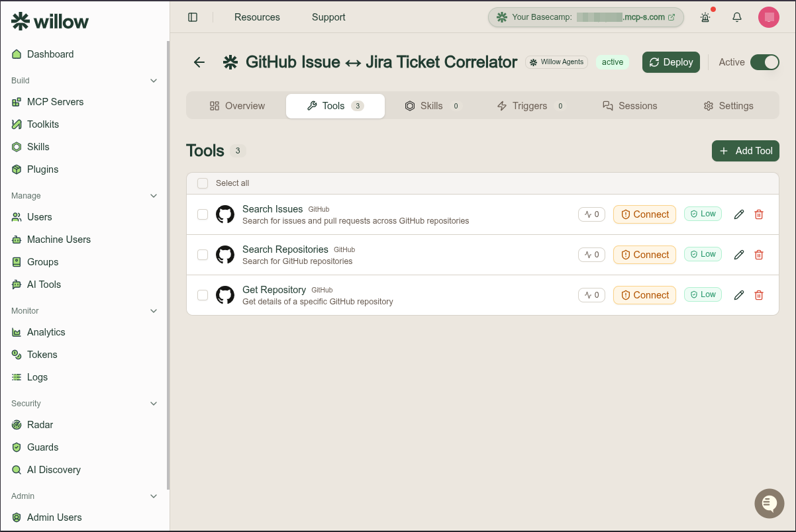The height and width of the screenshot is (532, 796).
Task: Click the activity count for Get Repository
Action: [x=591, y=295]
